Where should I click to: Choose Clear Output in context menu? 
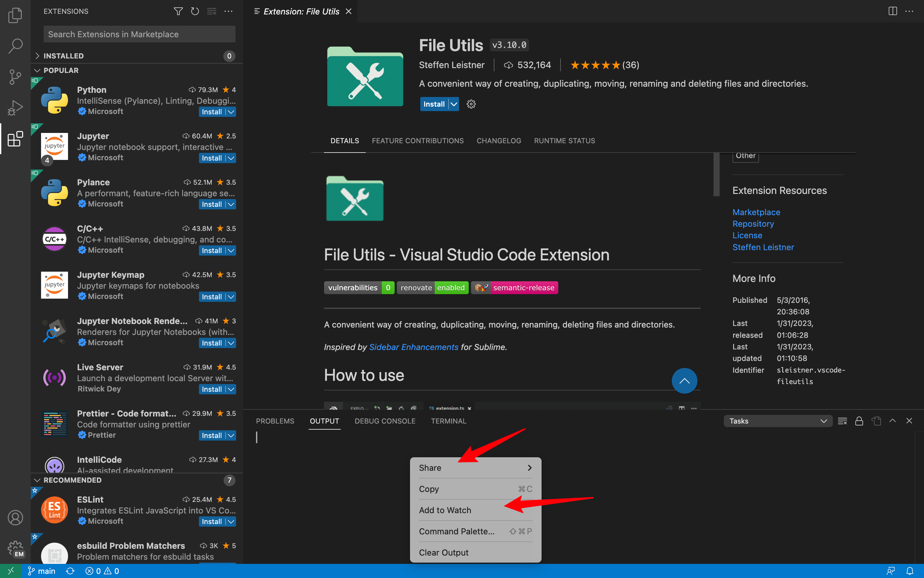(x=475, y=552)
